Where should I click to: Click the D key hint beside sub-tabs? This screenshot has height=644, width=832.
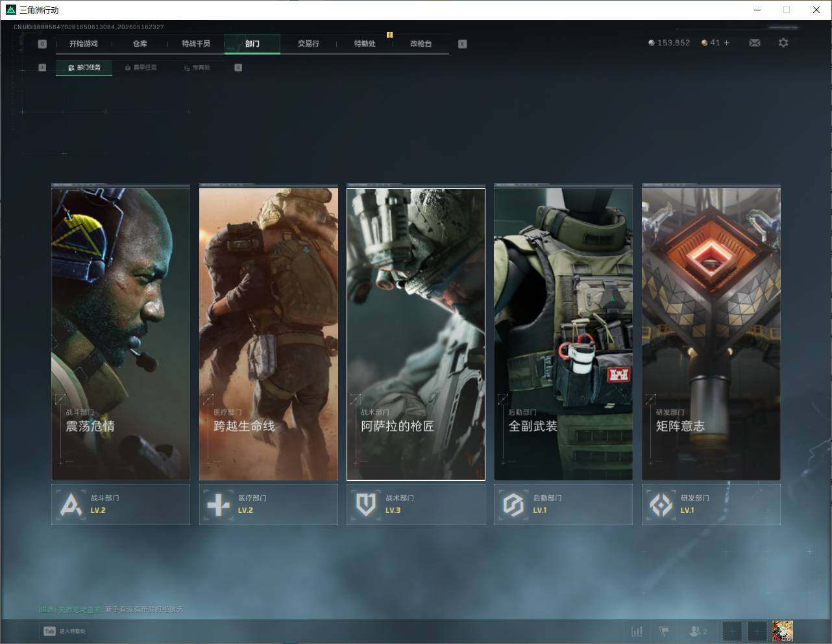(238, 68)
